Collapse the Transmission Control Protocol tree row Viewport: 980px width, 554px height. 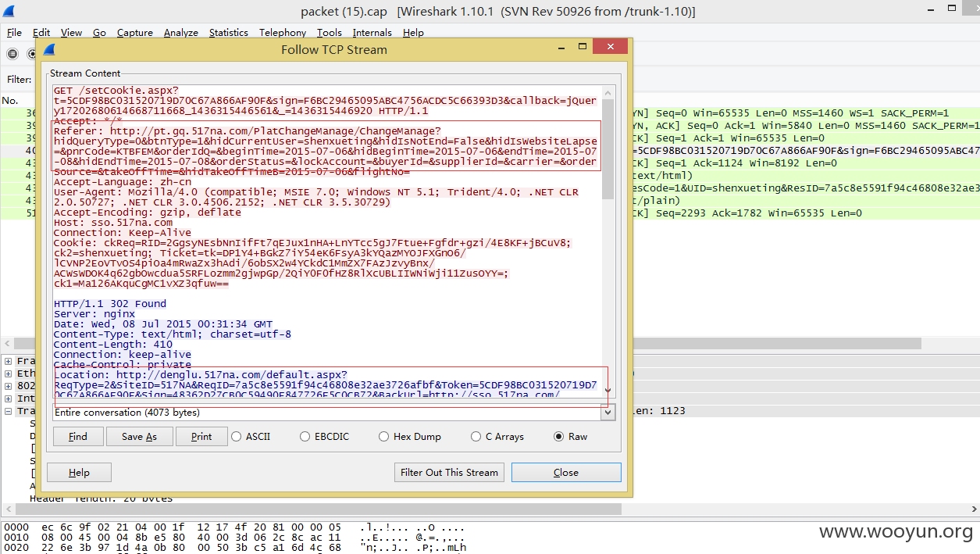click(9, 411)
